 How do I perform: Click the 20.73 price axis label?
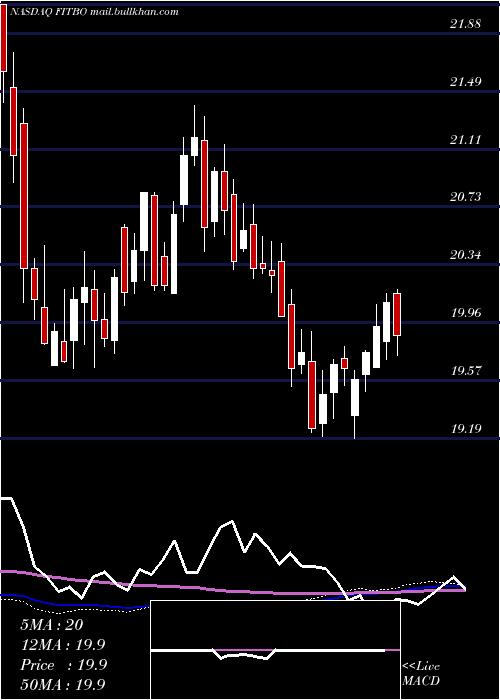[x=466, y=197]
